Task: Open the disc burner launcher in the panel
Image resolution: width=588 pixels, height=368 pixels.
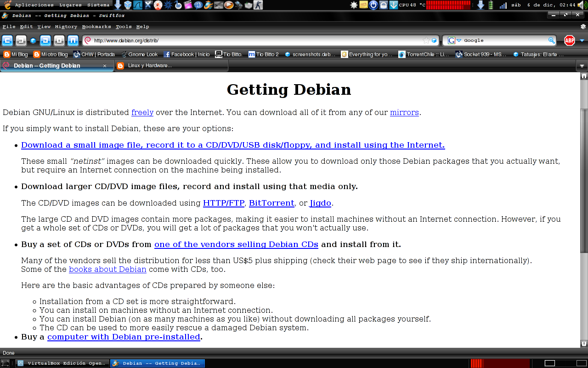Action: pos(158,5)
